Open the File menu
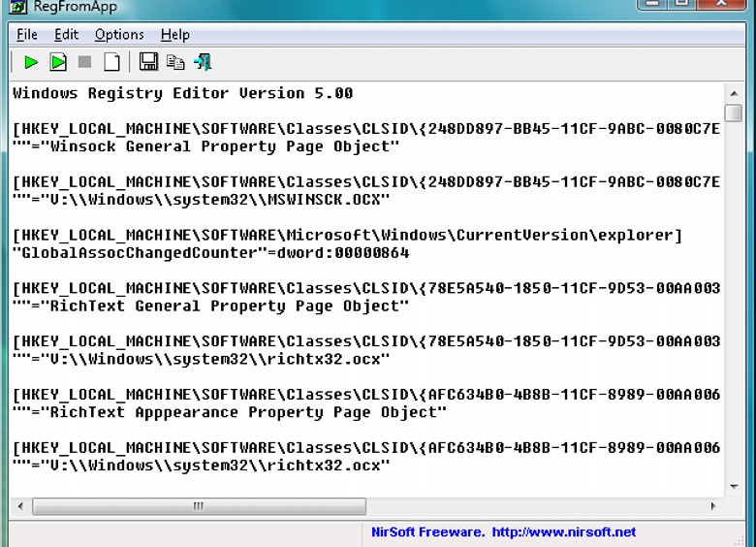This screenshot has width=756, height=547. point(26,35)
